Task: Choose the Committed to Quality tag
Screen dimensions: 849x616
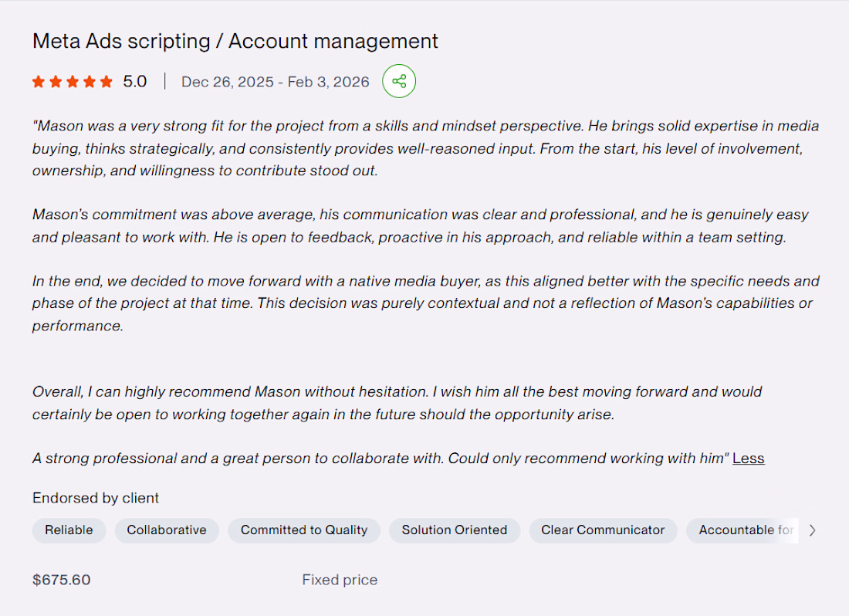Action: (304, 530)
